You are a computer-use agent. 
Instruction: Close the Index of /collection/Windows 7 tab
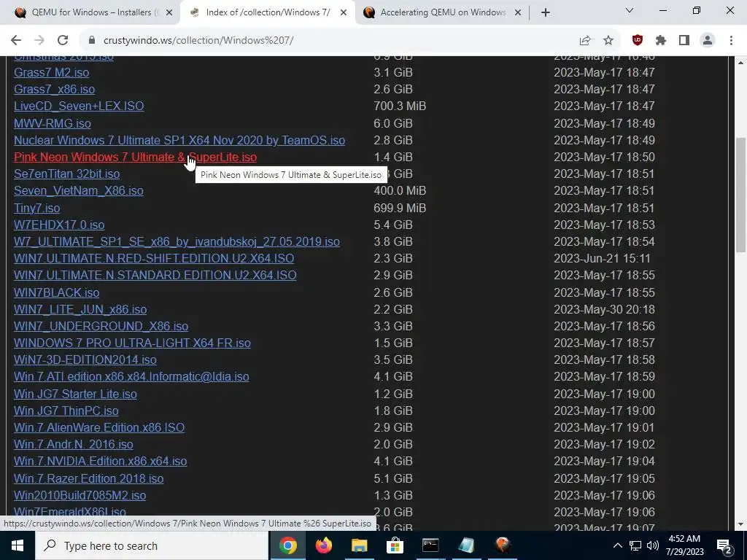click(x=344, y=13)
